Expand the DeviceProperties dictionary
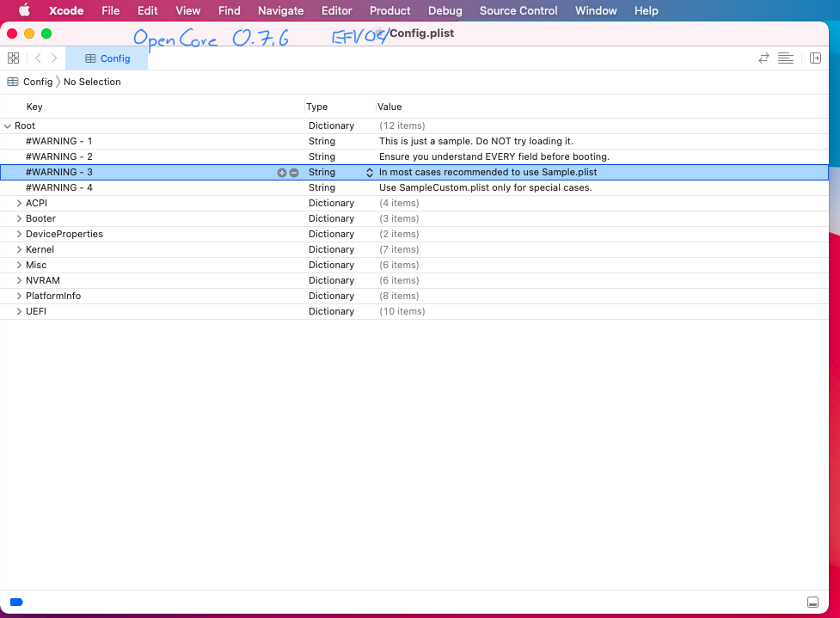 (x=19, y=234)
